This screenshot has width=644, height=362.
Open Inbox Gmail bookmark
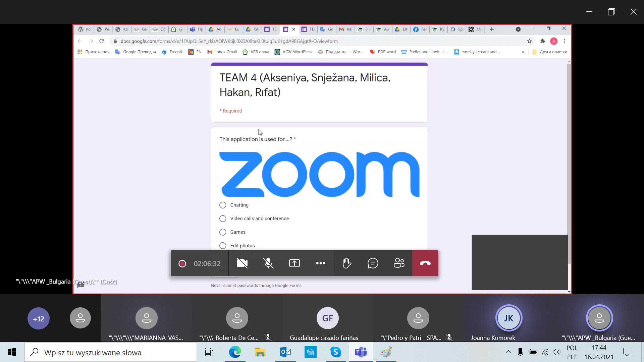[222, 52]
